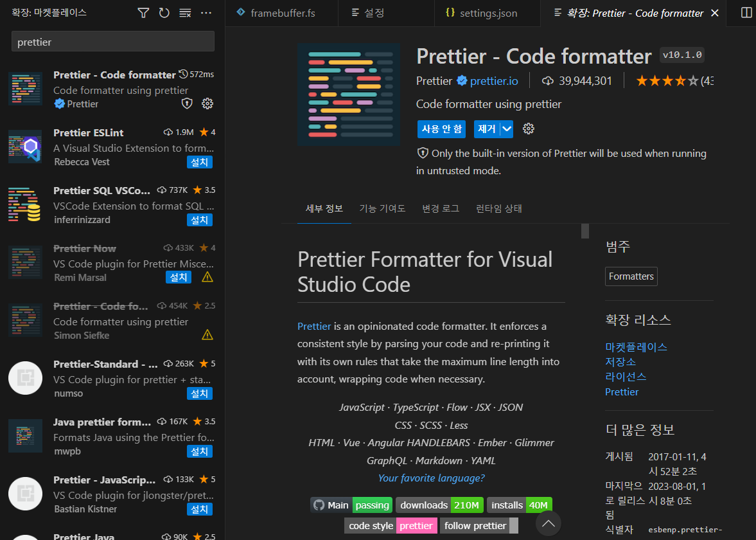The width and height of the screenshot is (756, 540).
Task: Click warning triangle on Prettier Now
Action: pos(207,277)
